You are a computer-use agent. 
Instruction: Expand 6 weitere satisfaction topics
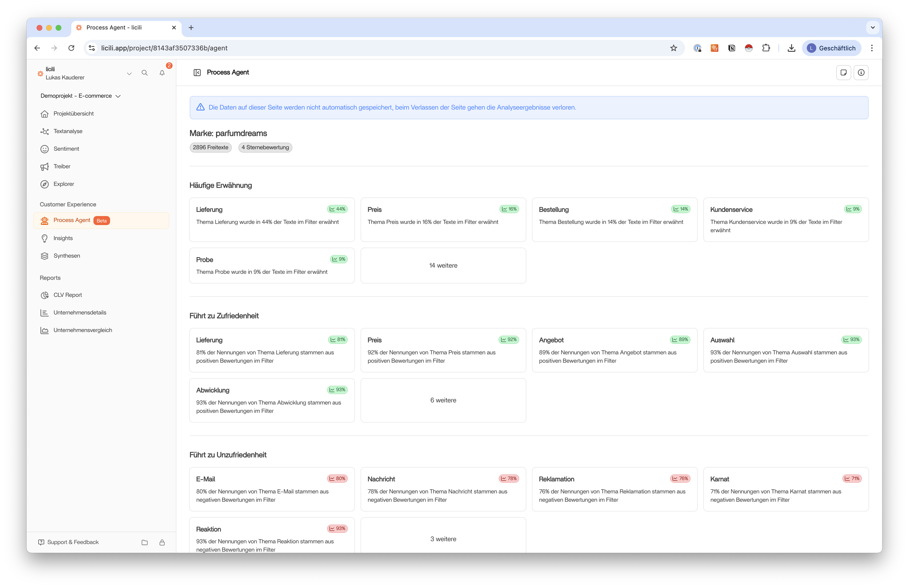coord(443,400)
